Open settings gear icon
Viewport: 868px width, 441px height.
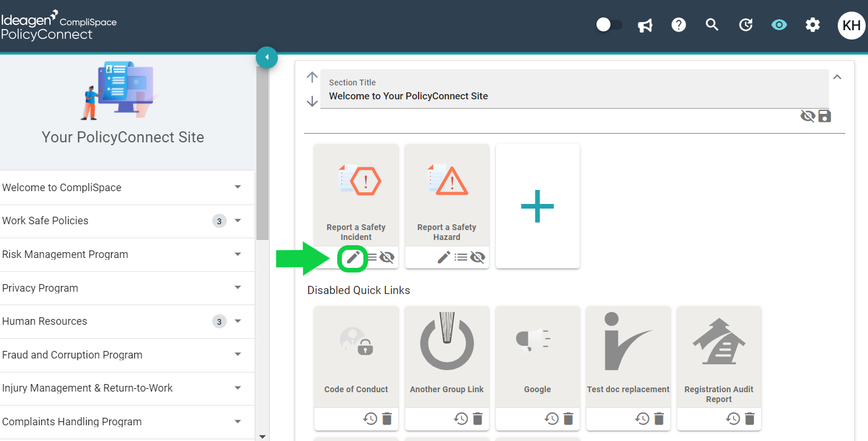tap(813, 25)
